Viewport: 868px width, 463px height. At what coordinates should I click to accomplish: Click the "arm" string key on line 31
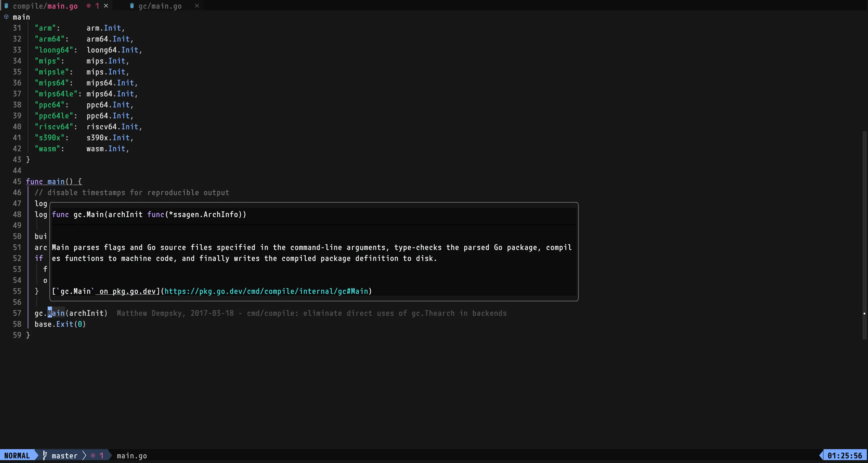tap(45, 28)
